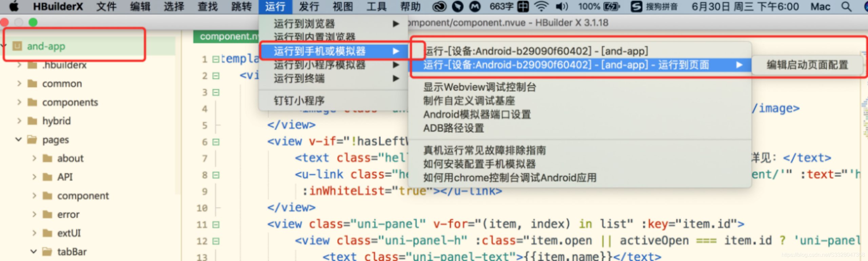This screenshot has height=261, width=868.
Task: Open the 查找 menu
Action: tap(208, 6)
